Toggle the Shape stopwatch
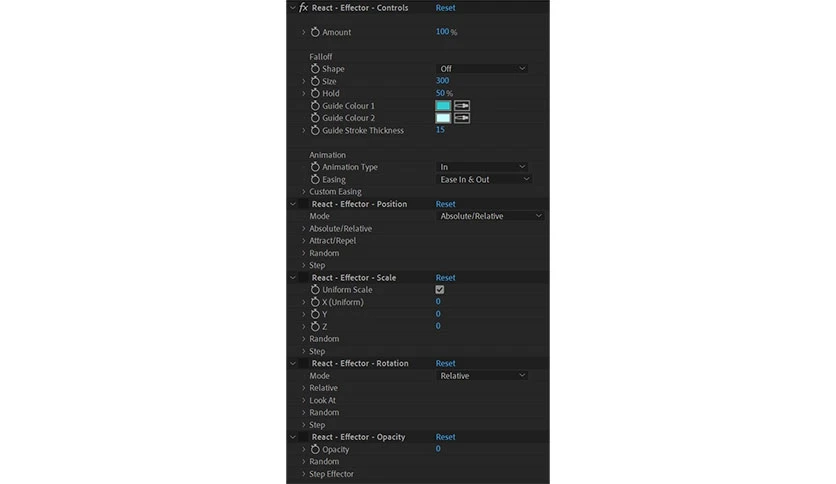Viewport: 836px width, 484px height. 315,69
